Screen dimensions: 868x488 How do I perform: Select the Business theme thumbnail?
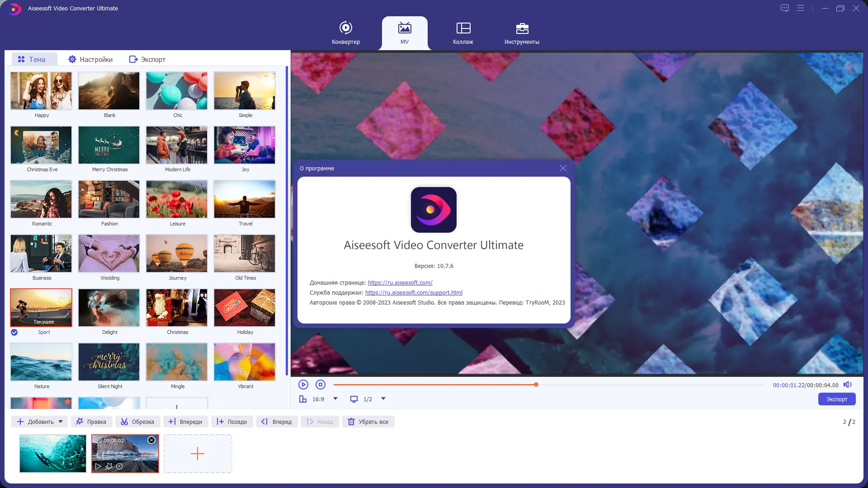tap(41, 253)
